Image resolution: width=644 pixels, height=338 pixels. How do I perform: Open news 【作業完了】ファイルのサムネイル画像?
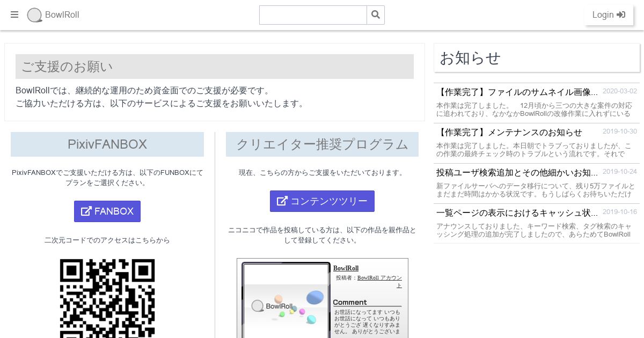[517, 92]
